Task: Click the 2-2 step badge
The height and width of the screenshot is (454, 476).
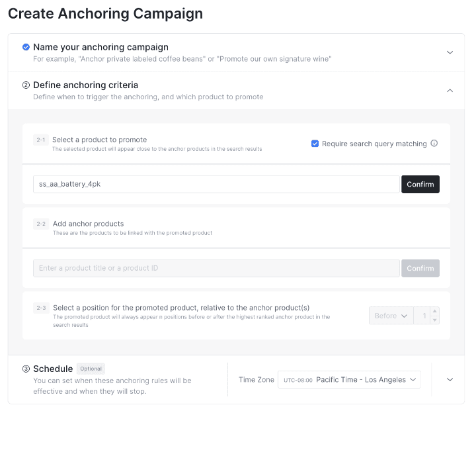Action: pyautogui.click(x=41, y=224)
